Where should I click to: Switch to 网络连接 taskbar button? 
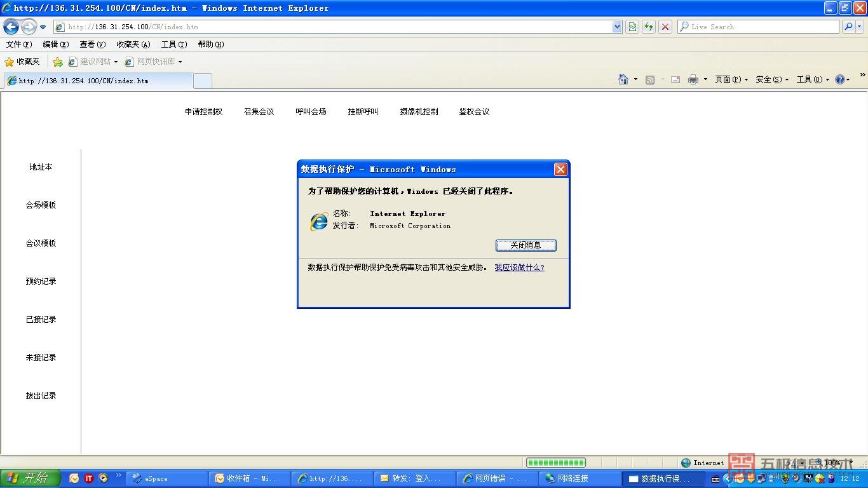tap(580, 478)
